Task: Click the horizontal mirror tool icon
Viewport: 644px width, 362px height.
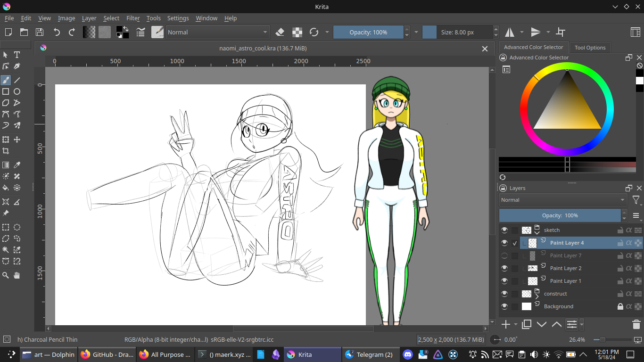Action: click(510, 32)
